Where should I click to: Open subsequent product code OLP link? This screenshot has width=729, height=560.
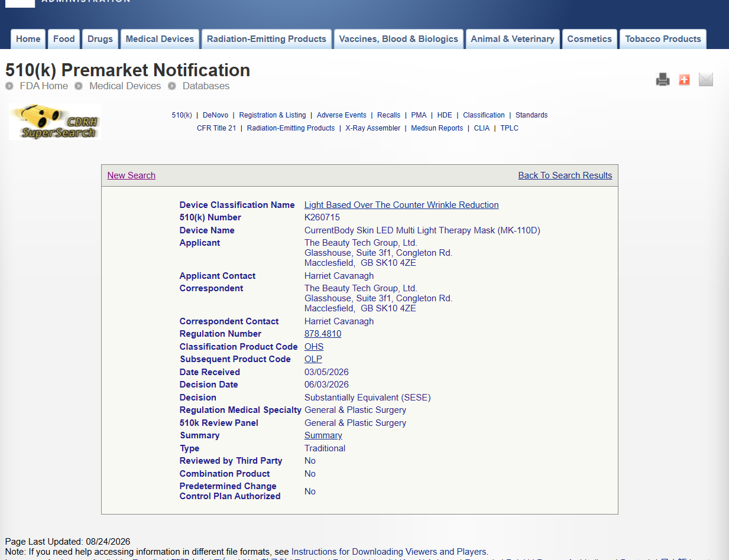(x=313, y=359)
